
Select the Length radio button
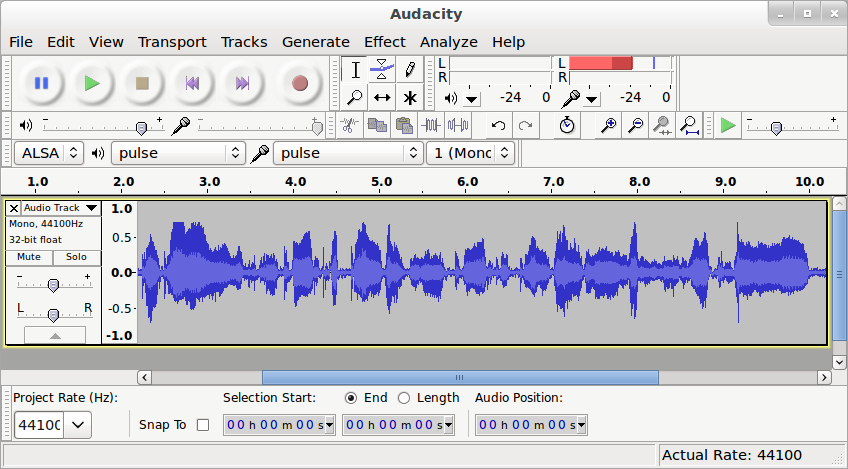[404, 398]
